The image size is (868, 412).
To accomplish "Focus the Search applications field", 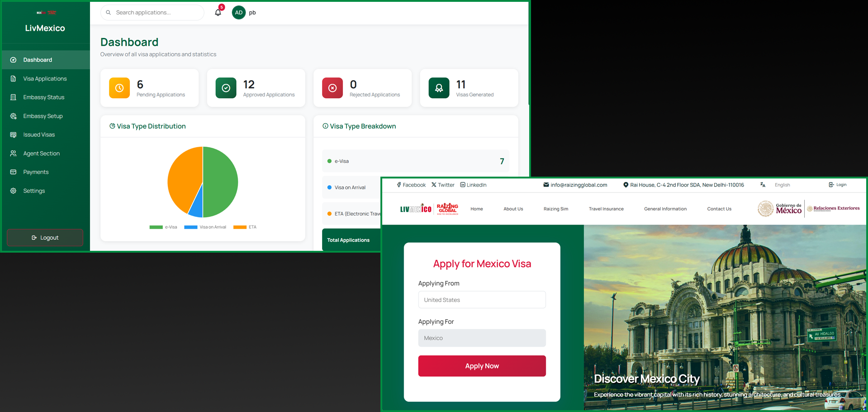I will [x=156, y=13].
